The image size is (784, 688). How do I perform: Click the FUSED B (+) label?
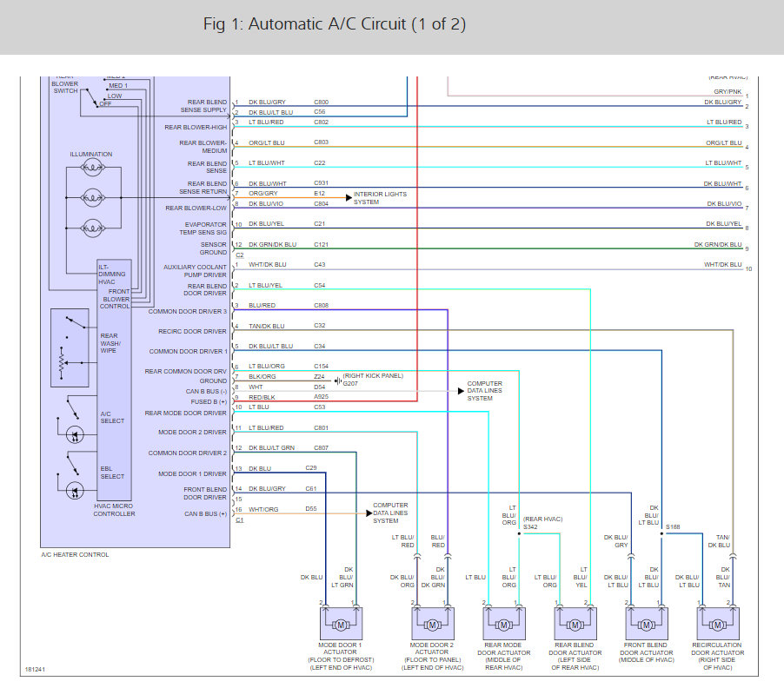tap(209, 401)
